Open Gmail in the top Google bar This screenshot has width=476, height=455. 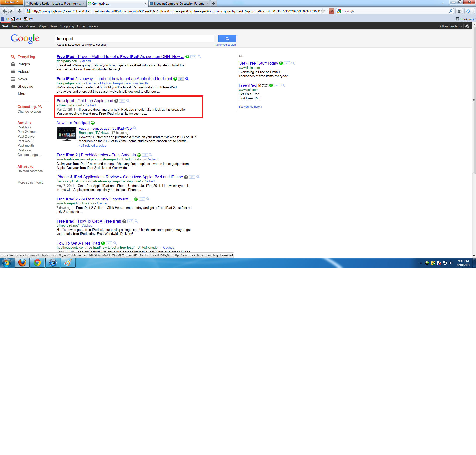coord(81,26)
